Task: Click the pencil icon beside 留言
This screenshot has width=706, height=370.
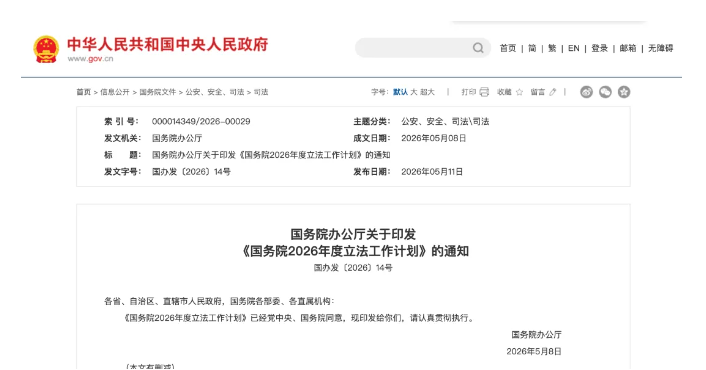Action: tap(553, 92)
